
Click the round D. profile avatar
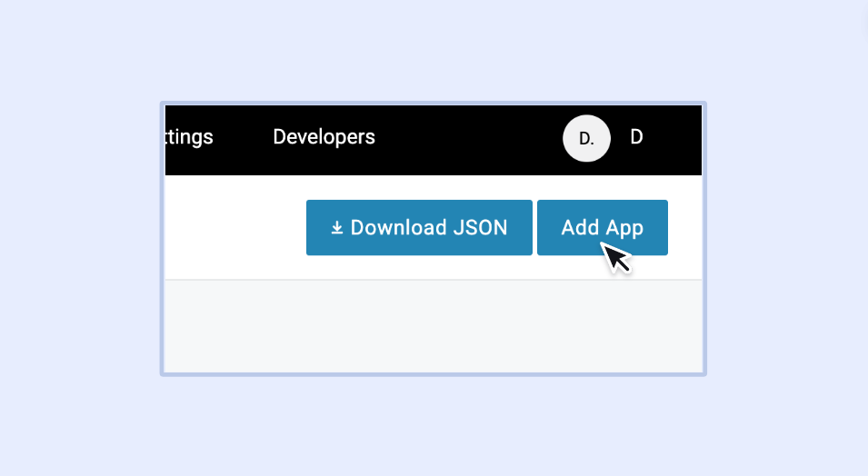point(586,138)
